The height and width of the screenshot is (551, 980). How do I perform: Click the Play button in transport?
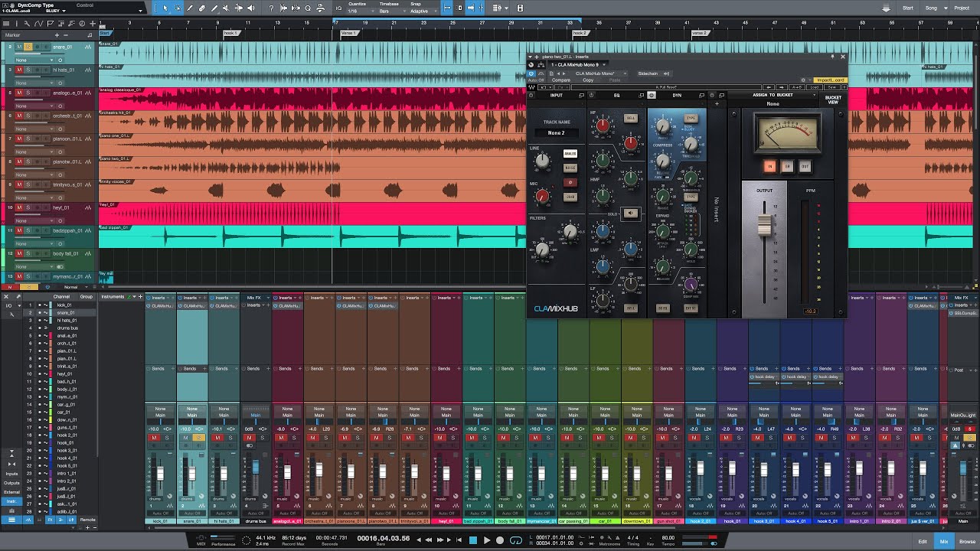(487, 540)
